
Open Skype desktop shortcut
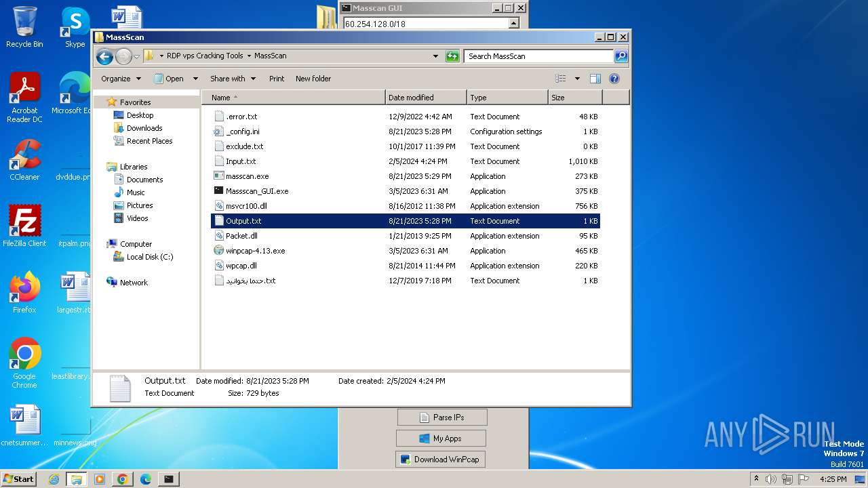point(75,27)
